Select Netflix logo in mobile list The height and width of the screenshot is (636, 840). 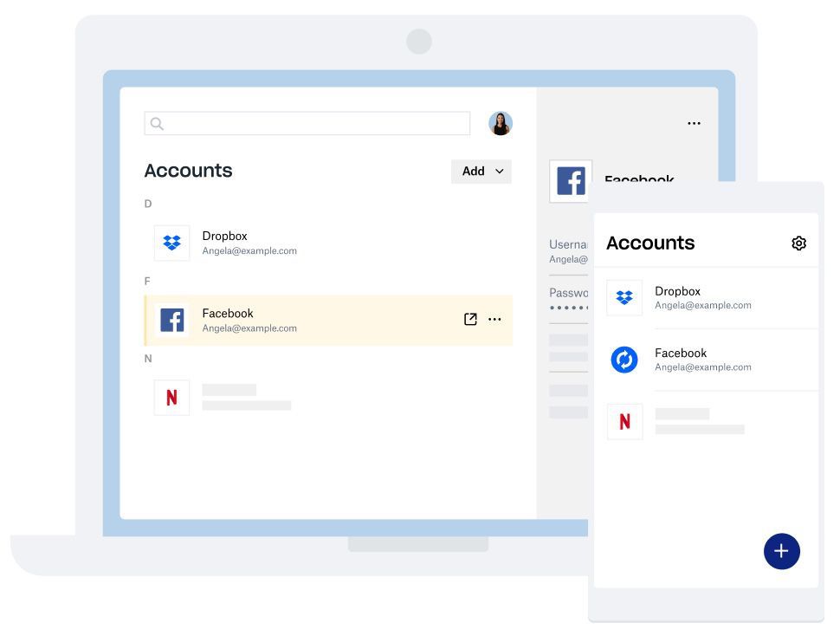point(624,422)
